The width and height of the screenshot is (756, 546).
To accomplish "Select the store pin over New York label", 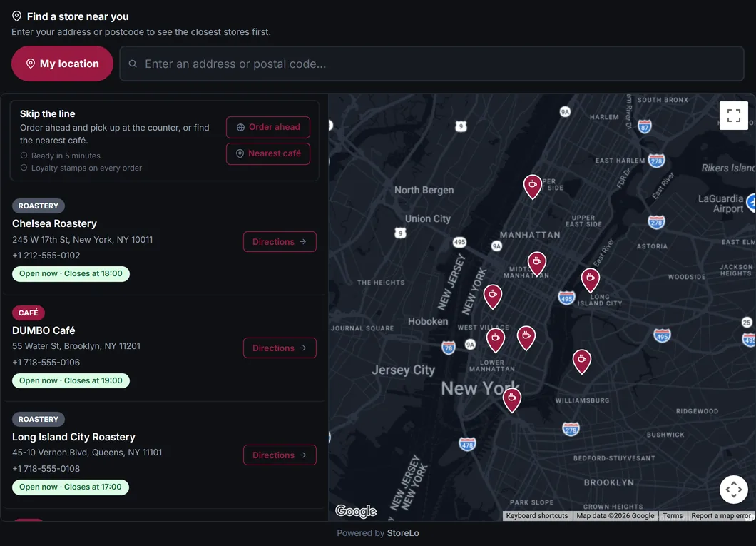I will coord(511,400).
